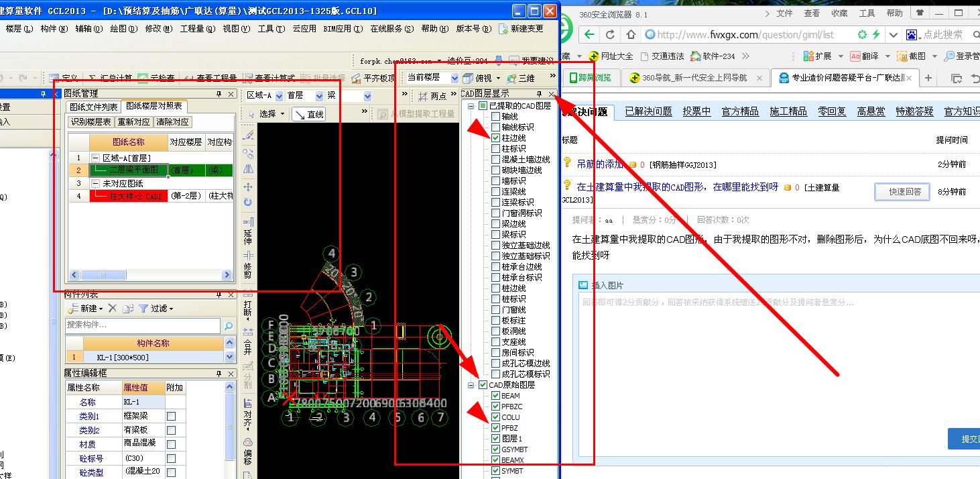Collapse 已提取的CAD图层 tree node

click(471, 106)
